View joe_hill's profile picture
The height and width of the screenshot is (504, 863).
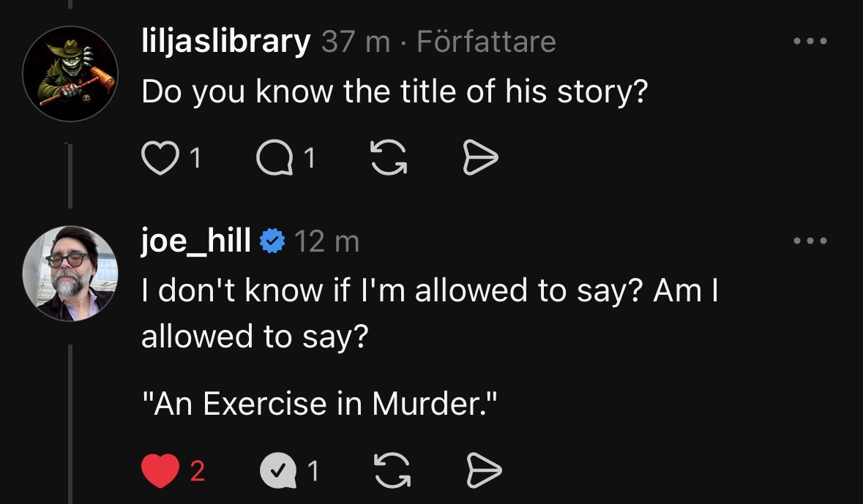(70, 274)
